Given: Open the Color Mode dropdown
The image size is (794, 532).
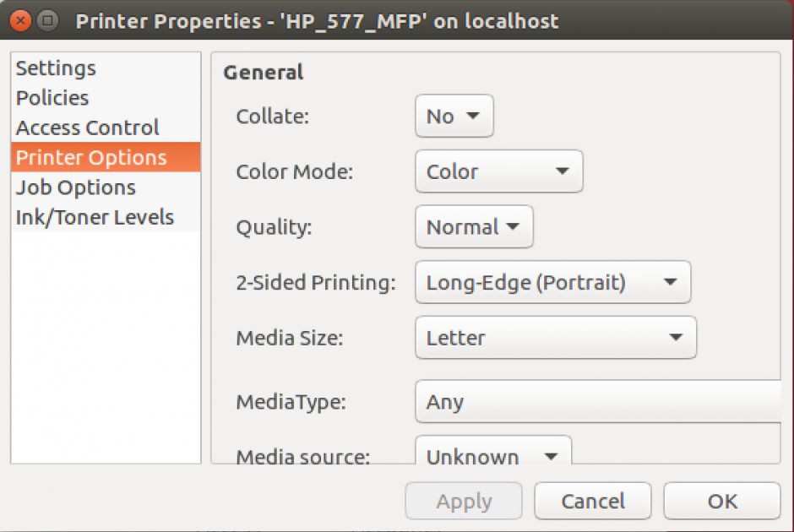Looking at the screenshot, I should point(498,171).
